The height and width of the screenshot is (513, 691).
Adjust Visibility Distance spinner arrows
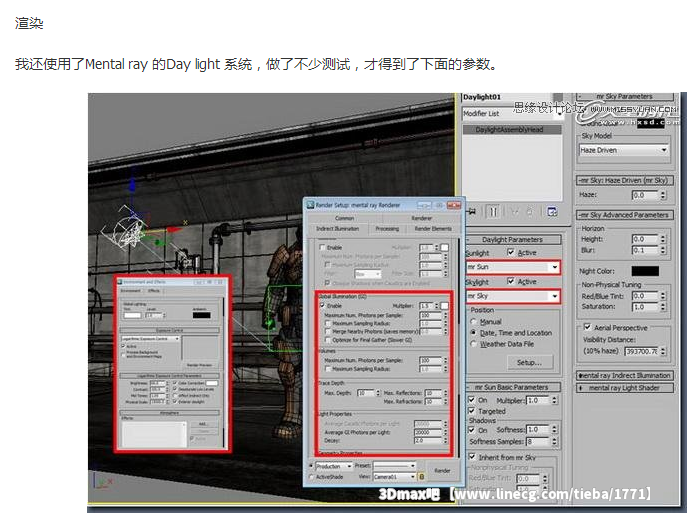pos(663,351)
